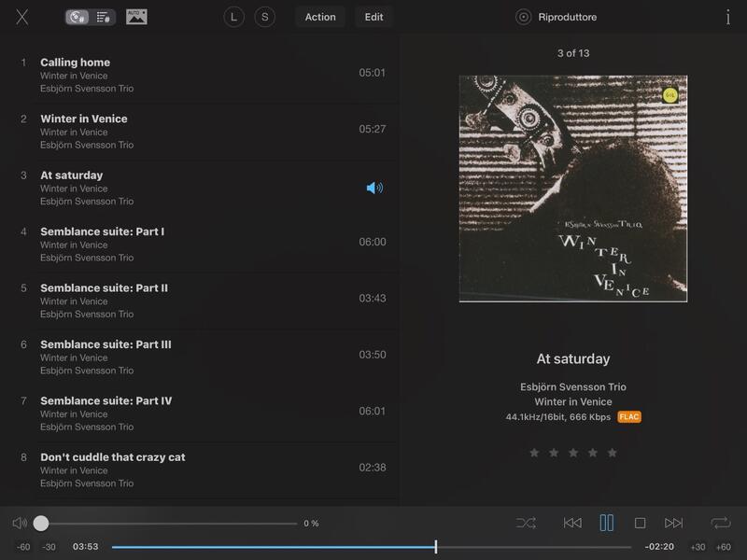Pause the current track
Viewport: 747px width, 560px height.
pyautogui.click(x=607, y=523)
